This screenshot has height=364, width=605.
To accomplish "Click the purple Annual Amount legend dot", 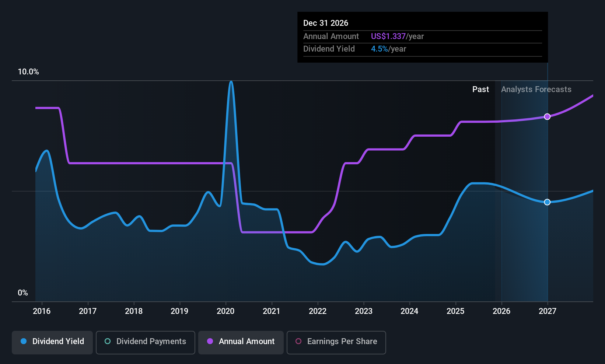I will 210,341.
